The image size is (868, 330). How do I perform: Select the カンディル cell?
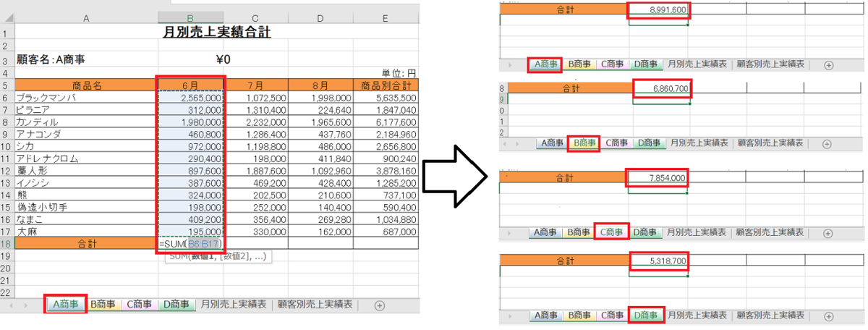click(86, 122)
